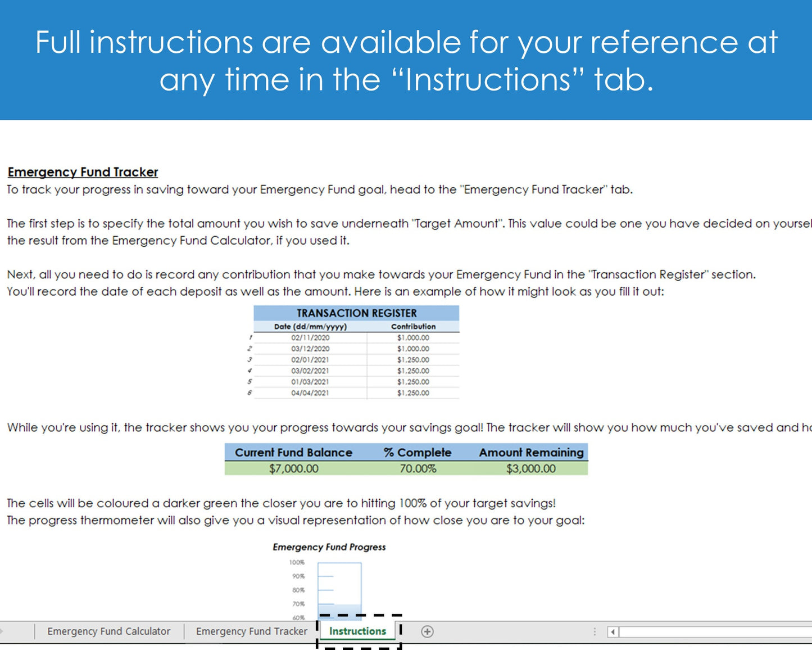
Task: Click the $1,250.00 contribution for 02/01/2021
Action: (413, 360)
